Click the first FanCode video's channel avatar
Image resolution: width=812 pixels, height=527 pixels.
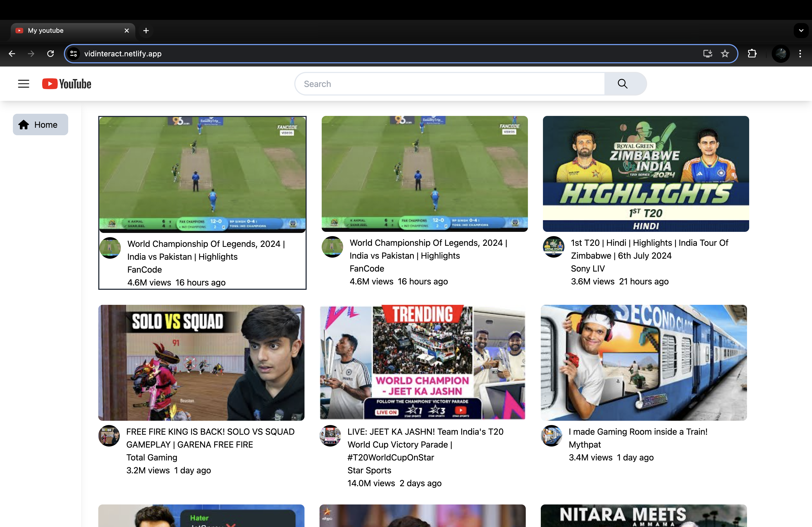pos(110,248)
